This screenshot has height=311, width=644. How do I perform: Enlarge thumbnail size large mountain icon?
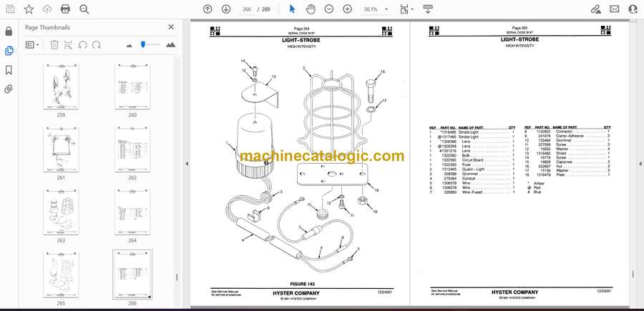click(171, 45)
